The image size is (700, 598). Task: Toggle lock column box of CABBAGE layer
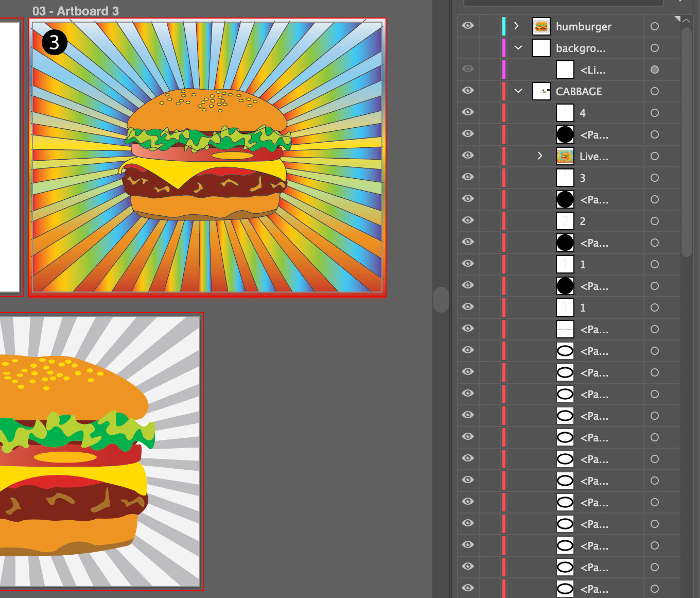(x=489, y=91)
